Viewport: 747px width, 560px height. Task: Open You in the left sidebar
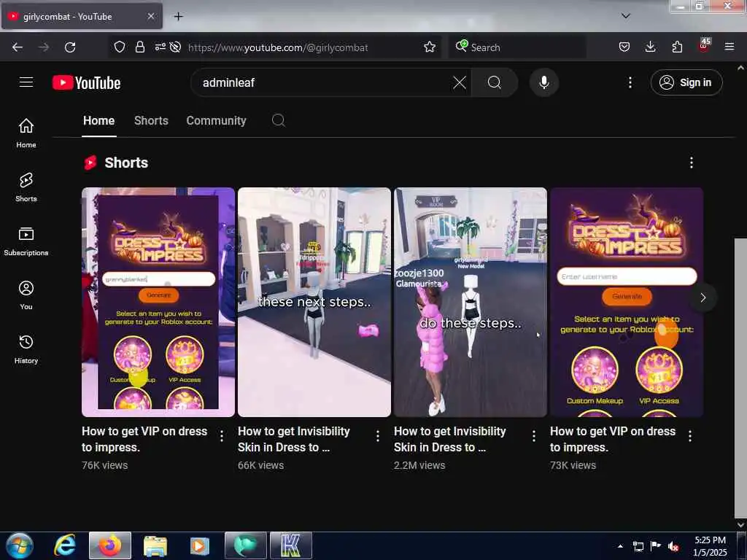point(26,295)
